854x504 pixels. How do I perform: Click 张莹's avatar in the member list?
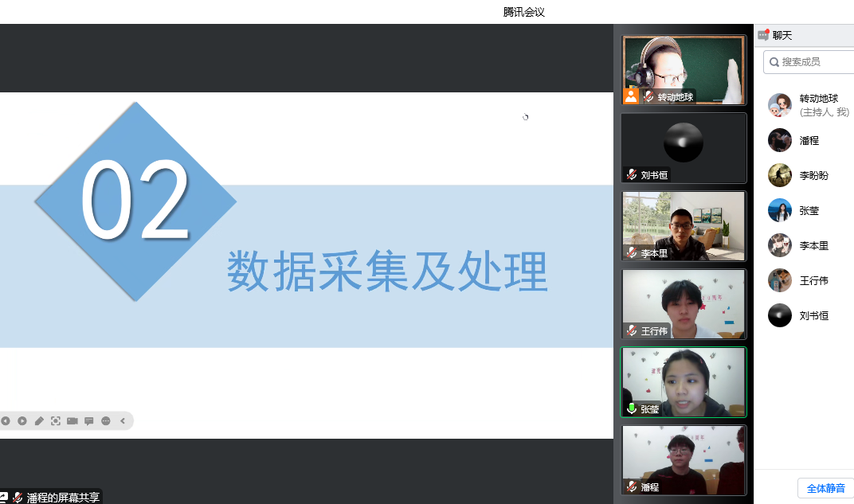[779, 210]
